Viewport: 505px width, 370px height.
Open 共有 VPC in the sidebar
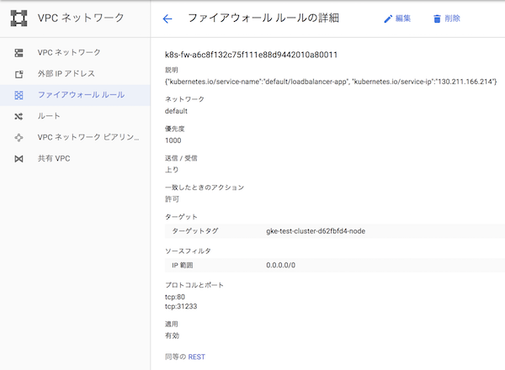(54, 158)
